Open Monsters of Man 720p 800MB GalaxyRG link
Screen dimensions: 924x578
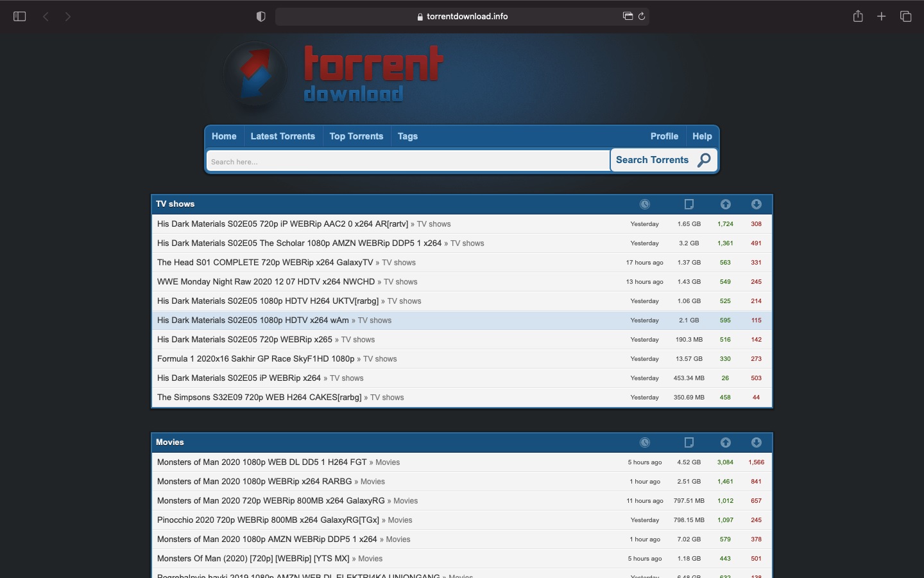pos(271,501)
